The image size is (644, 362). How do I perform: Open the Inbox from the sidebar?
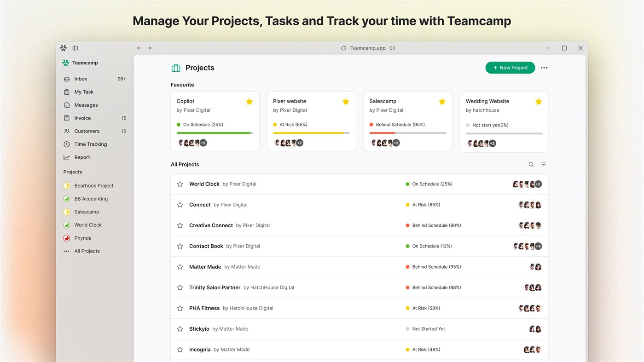point(80,79)
